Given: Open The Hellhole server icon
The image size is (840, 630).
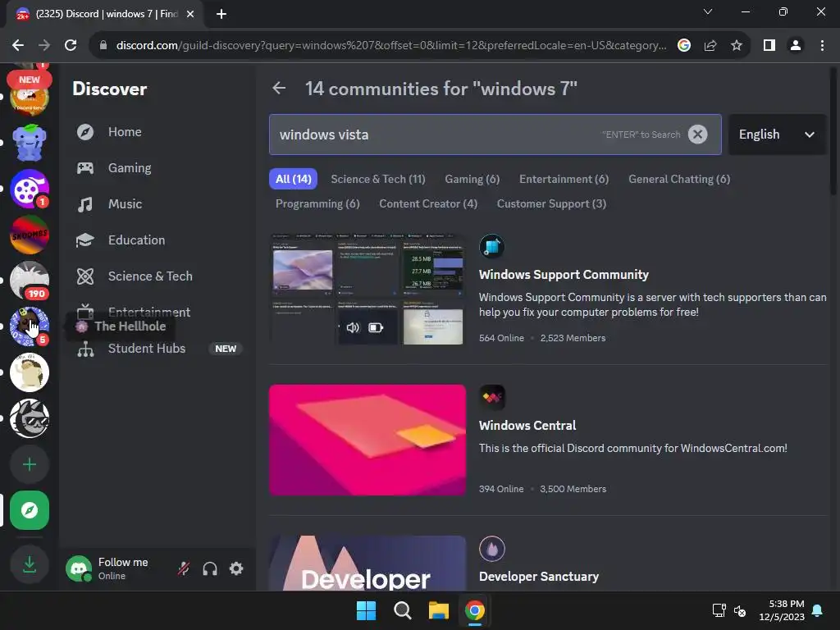Looking at the screenshot, I should pos(30,326).
